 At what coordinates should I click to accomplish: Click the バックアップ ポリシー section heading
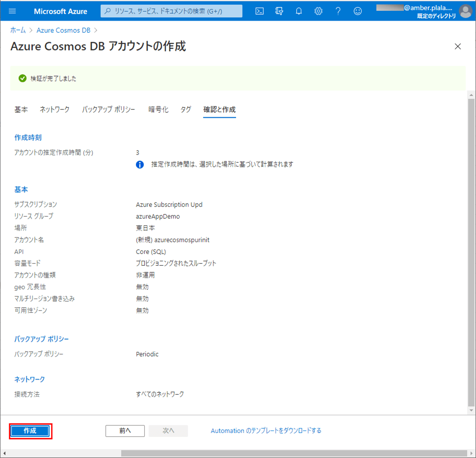coord(42,339)
